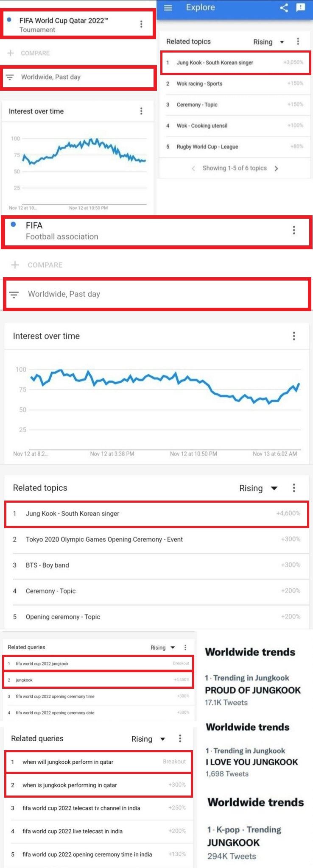Viewport: 313px width, 868px height.
Task: Open options menu for FIFA Football association term
Action: pyautogui.click(x=293, y=230)
